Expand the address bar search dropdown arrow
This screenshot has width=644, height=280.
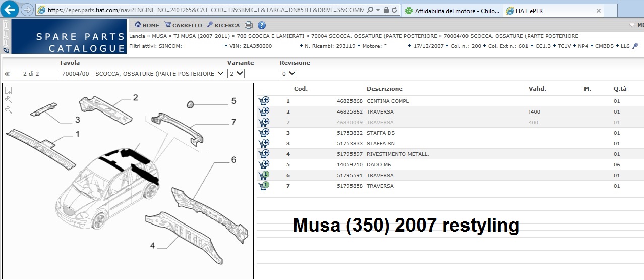[x=378, y=10]
